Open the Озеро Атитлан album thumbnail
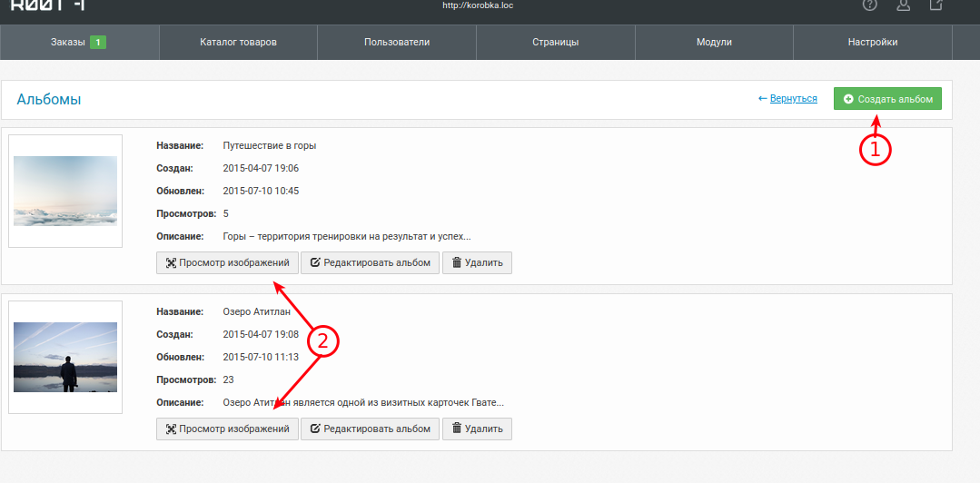Viewport: 980px width, 483px height. pyautogui.click(x=65, y=357)
